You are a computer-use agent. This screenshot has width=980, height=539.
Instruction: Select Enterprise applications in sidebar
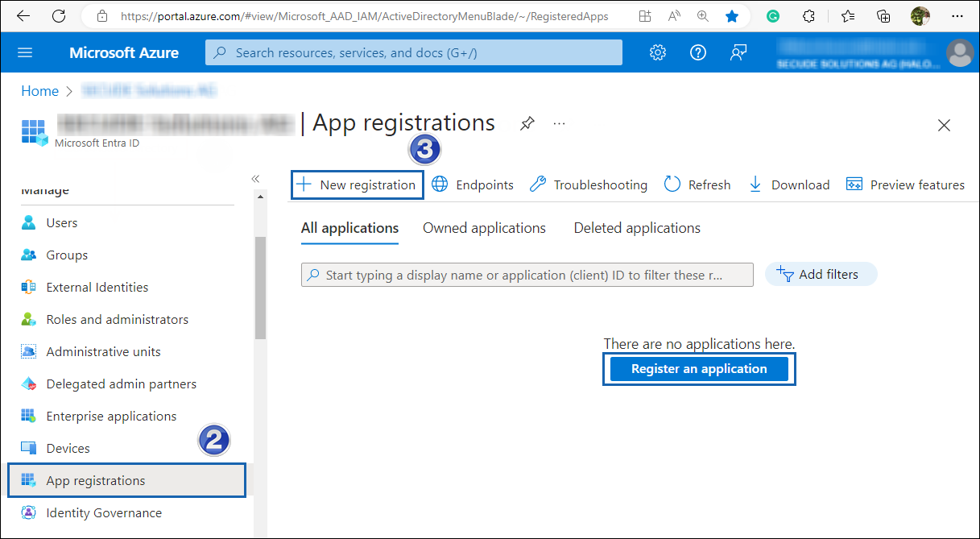111,416
